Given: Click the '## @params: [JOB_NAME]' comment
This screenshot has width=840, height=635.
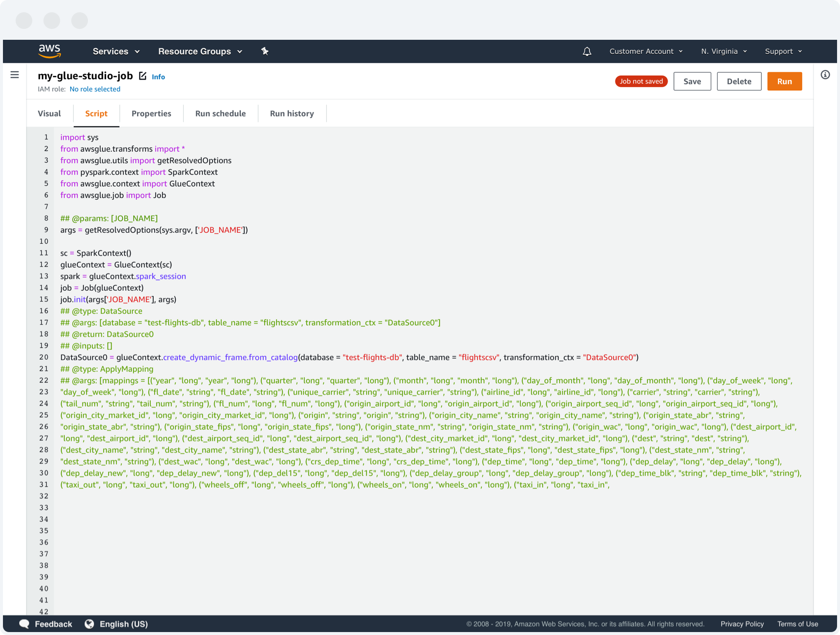Looking at the screenshot, I should (109, 218).
